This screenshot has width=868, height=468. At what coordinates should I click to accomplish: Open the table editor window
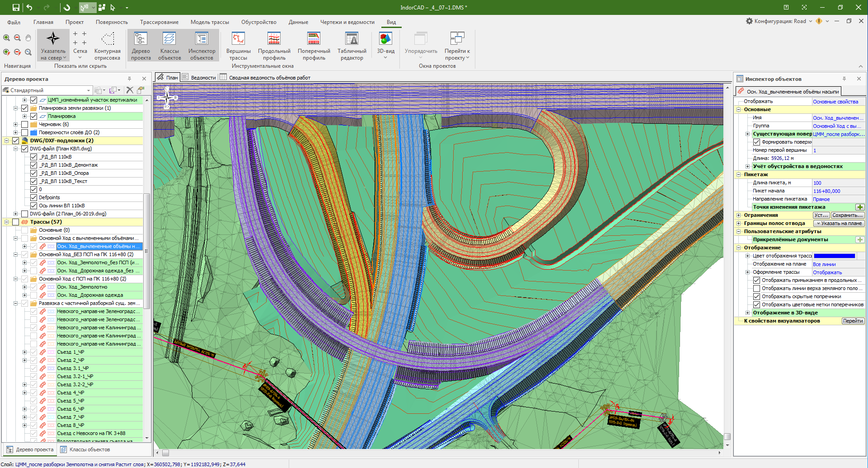(x=352, y=39)
